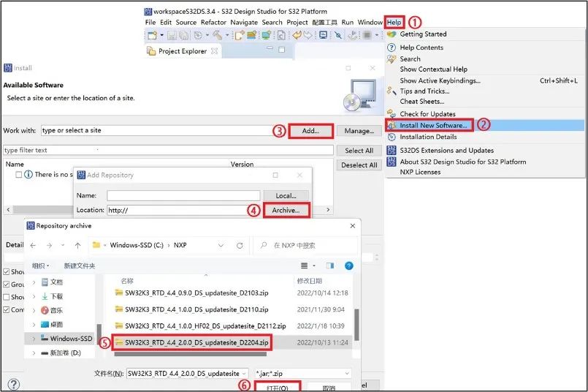Click the 'Deselect All' button

coord(359,165)
